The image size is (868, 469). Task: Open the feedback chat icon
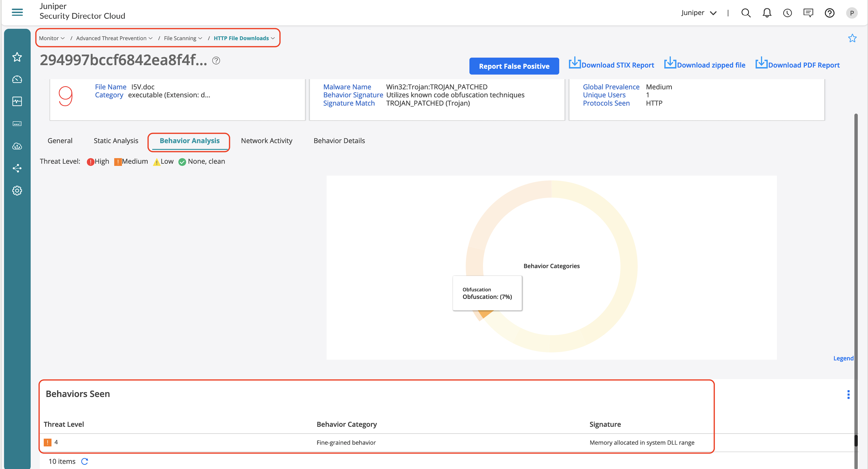point(808,13)
